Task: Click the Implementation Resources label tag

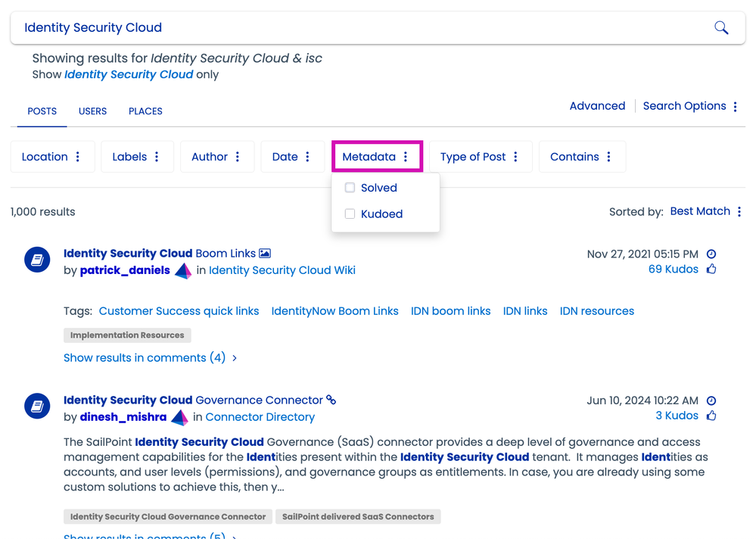Action: [127, 335]
